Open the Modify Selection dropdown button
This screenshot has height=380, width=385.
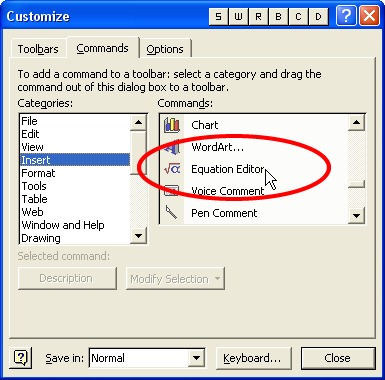[x=175, y=278]
